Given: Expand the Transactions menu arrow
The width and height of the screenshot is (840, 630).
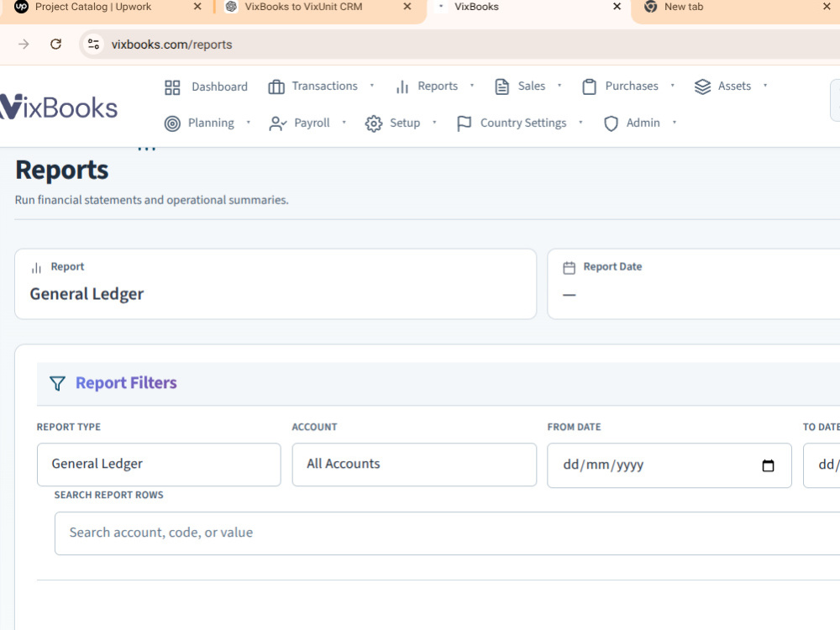Looking at the screenshot, I should click(372, 86).
